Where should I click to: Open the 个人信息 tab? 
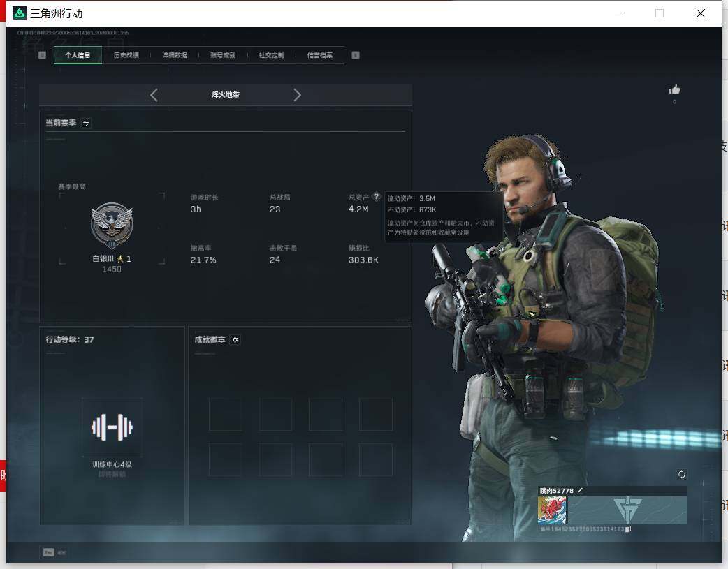click(78, 55)
